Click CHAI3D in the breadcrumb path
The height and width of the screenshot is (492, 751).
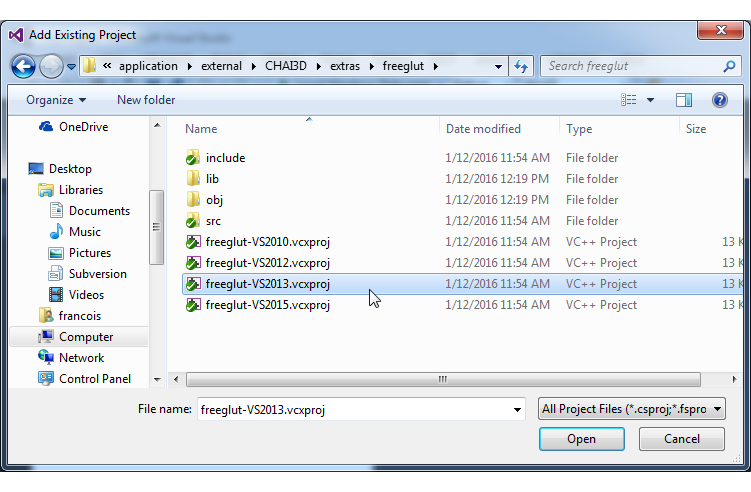click(x=286, y=66)
